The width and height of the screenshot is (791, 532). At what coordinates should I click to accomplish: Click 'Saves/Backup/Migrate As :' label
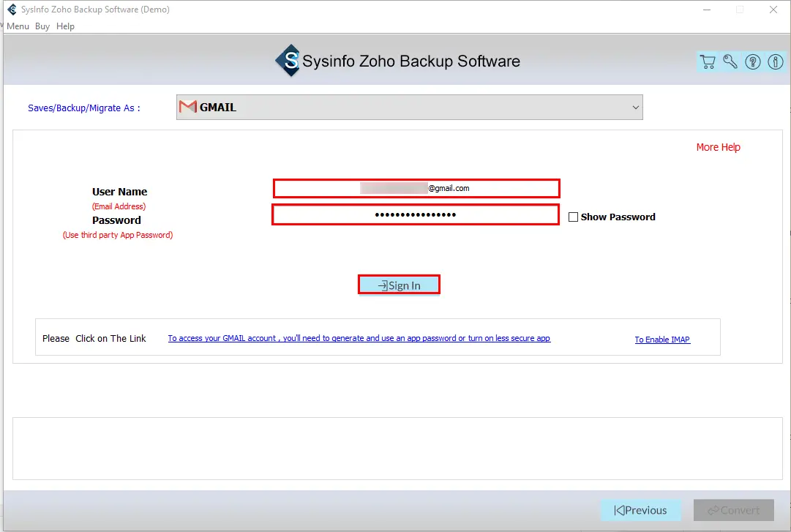[83, 108]
